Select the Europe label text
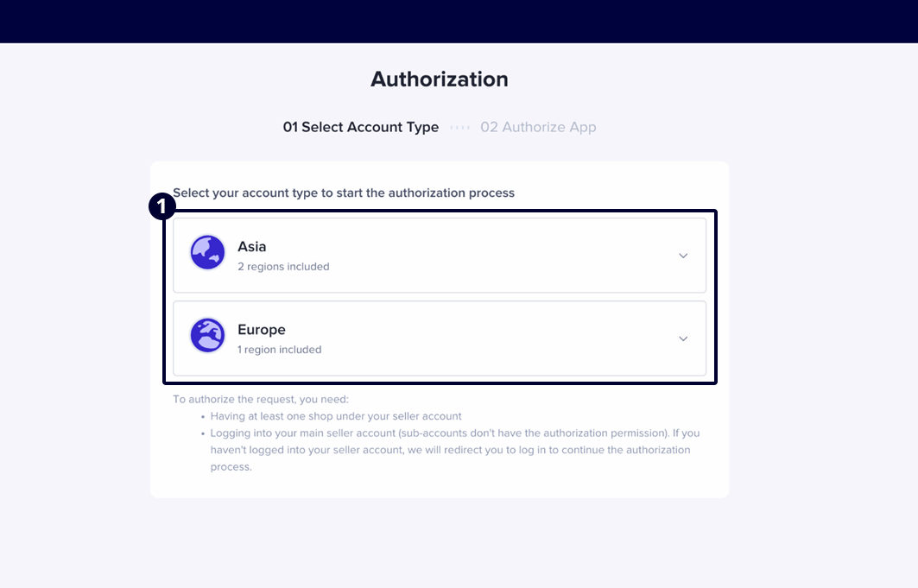 [x=262, y=330]
